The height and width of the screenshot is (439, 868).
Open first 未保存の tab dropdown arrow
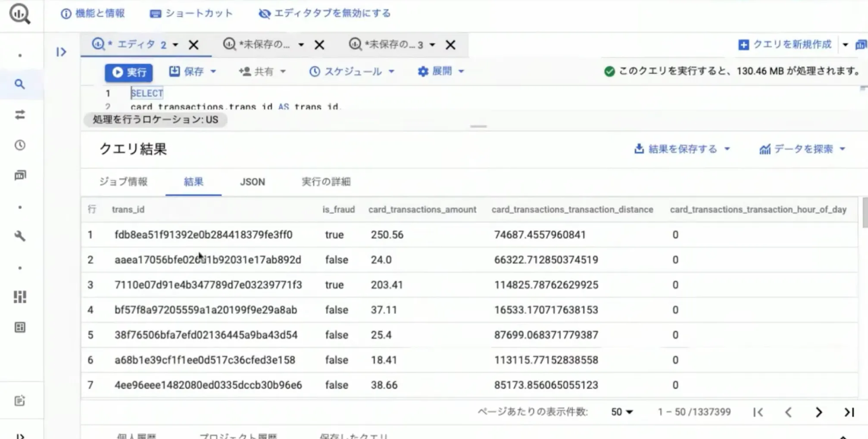tap(301, 45)
